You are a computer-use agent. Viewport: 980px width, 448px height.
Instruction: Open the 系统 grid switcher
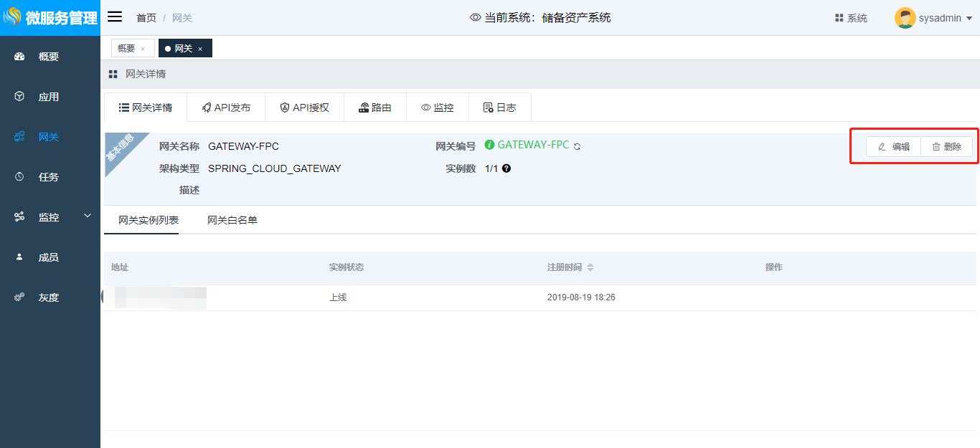click(851, 18)
